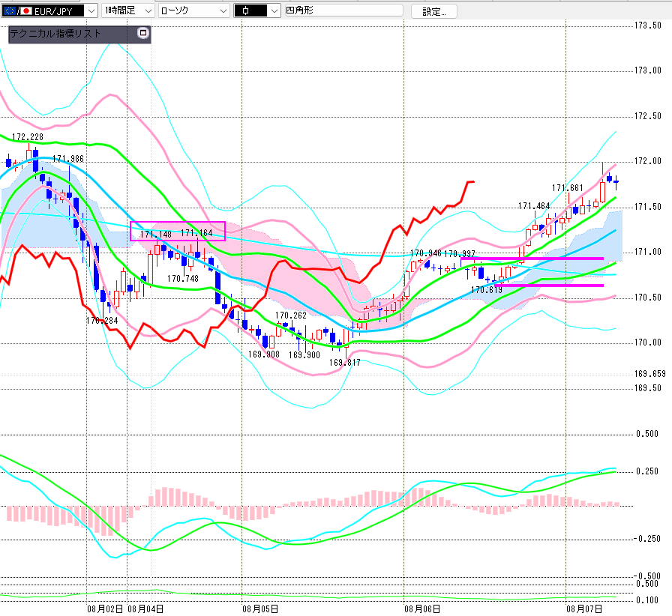Expand the テクニカル指標リスト panel via its square icon

(143, 33)
